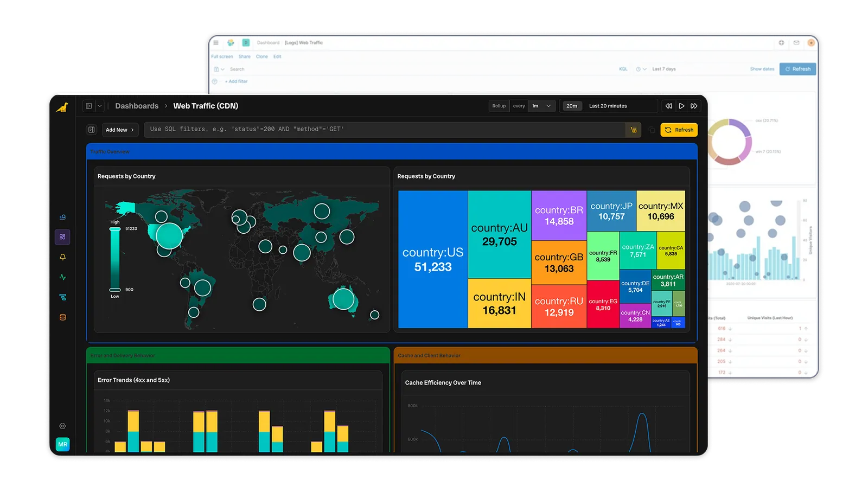868x486 pixels.
Task: Start live mode with play icon
Action: (x=681, y=106)
